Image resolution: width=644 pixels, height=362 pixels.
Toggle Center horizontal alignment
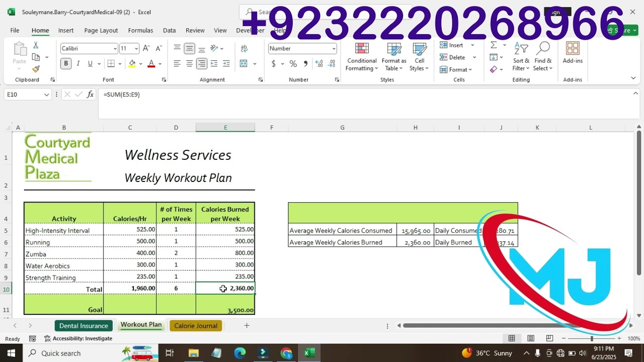[x=189, y=64]
